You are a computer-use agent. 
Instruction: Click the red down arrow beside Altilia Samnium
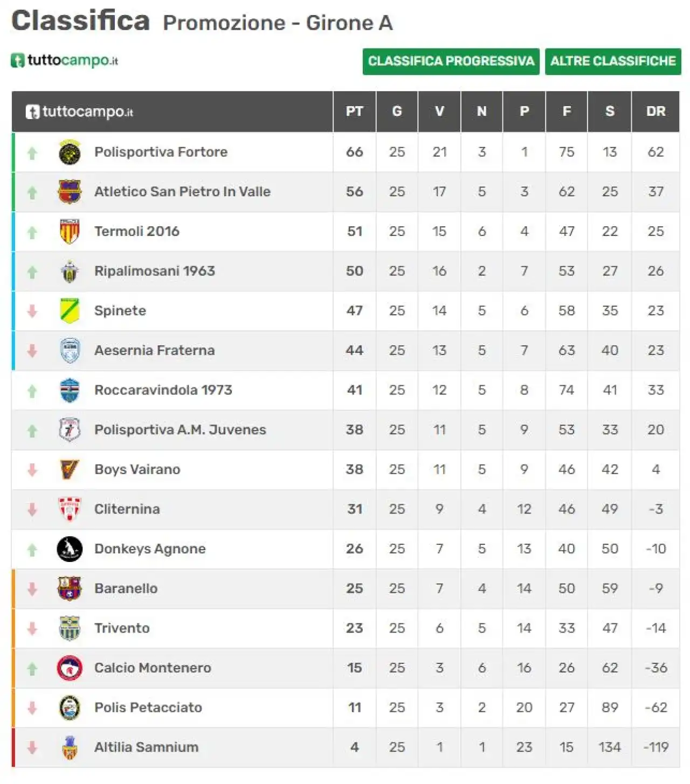(x=32, y=747)
